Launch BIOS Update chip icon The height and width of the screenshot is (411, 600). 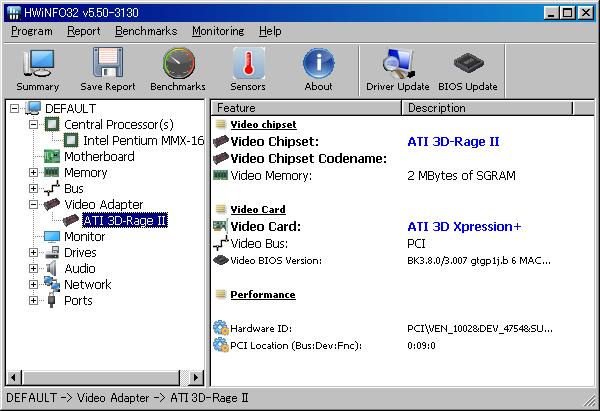click(468, 63)
